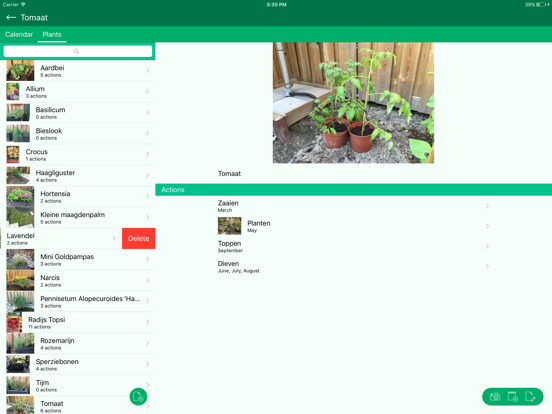Image resolution: width=552 pixels, height=414 pixels.
Task: Open the Dieven June, July, August action
Action: (x=354, y=266)
